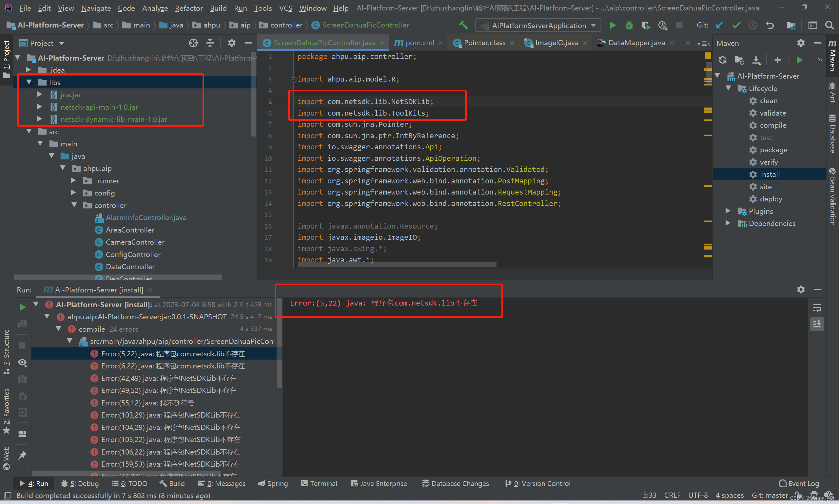Open the Analyze menu
The image size is (839, 504).
(x=155, y=8)
